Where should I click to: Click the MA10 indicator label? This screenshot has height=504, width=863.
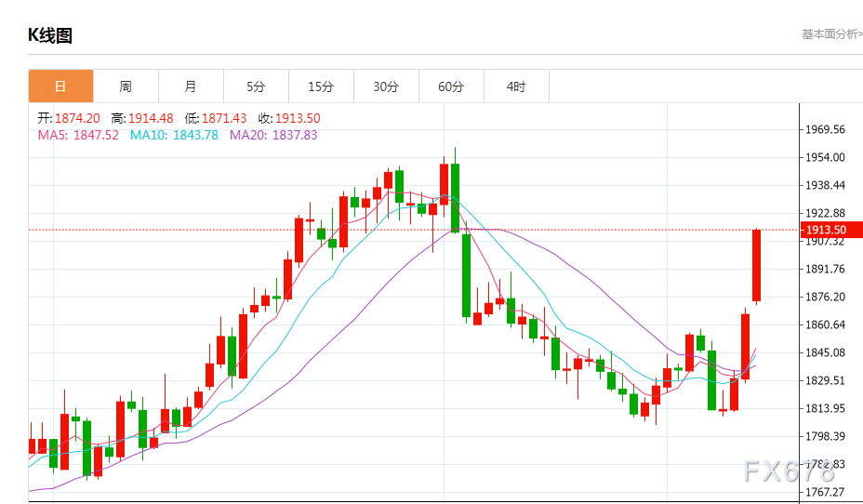(x=174, y=135)
